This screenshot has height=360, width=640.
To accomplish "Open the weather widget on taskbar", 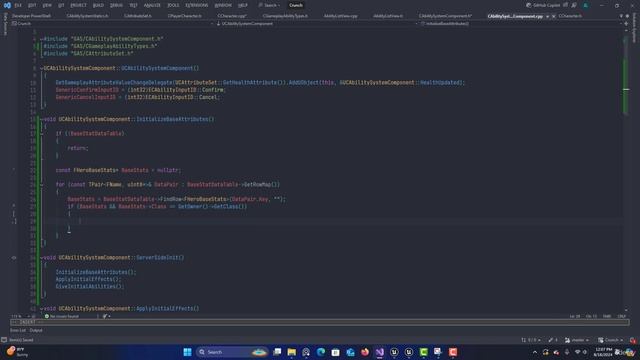I will (x=17, y=352).
